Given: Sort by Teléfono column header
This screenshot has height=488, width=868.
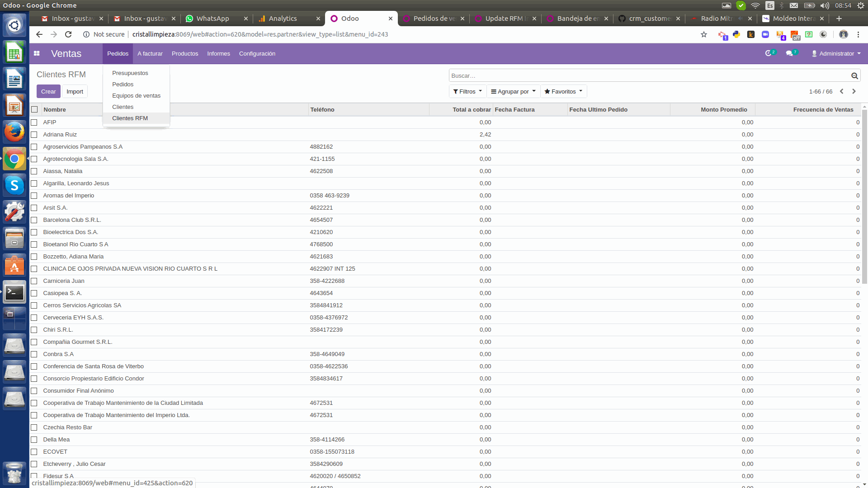Looking at the screenshot, I should pos(368,109).
